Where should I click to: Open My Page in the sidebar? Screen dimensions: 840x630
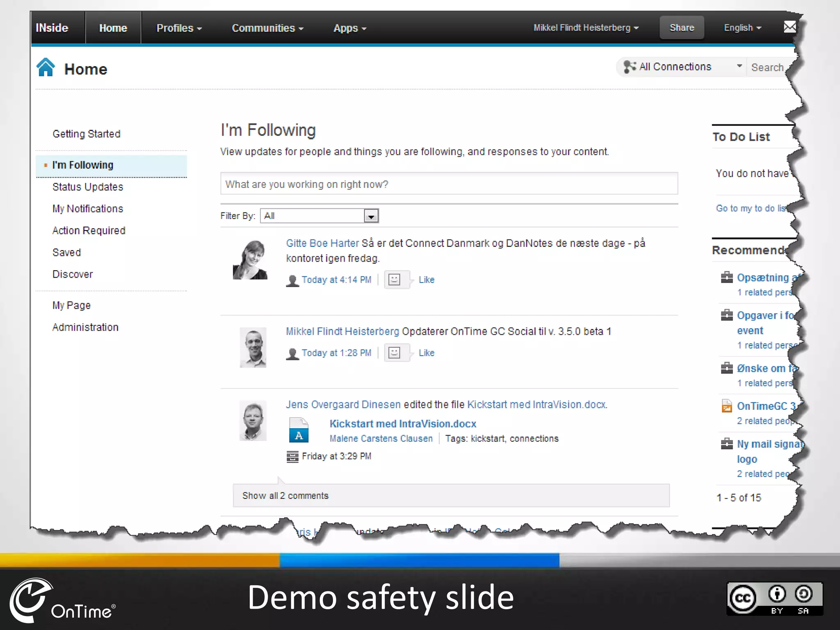click(x=71, y=306)
